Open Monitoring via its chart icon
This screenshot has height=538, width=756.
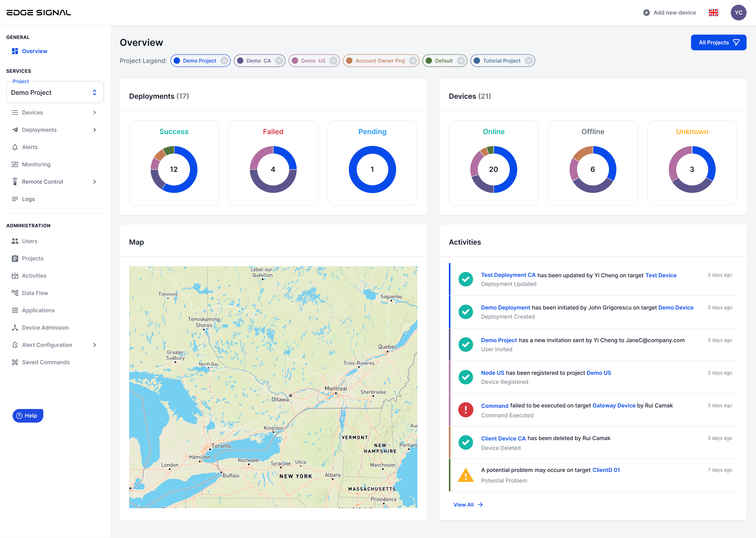coord(15,164)
